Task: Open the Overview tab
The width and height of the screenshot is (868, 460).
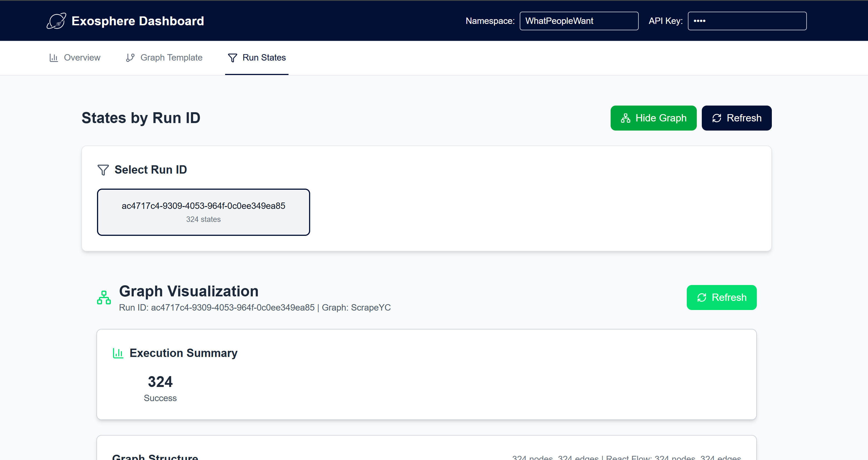Action: (82, 57)
